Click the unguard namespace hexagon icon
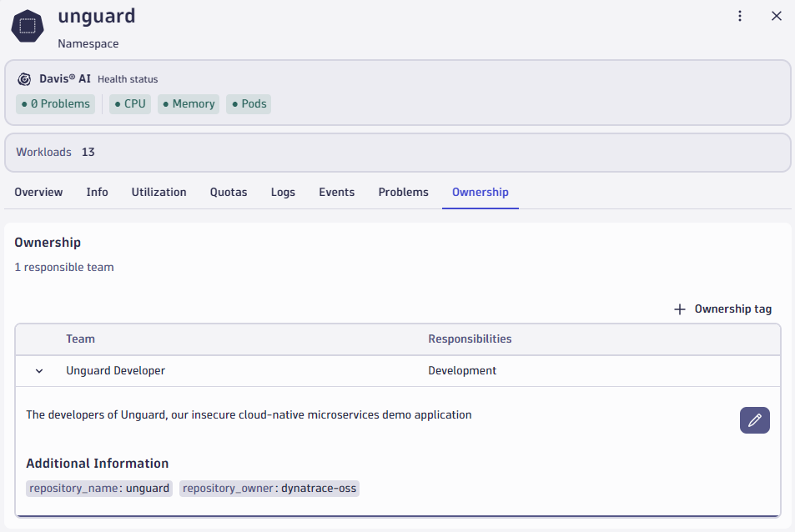Screen dimensions: 795x532 27,26
